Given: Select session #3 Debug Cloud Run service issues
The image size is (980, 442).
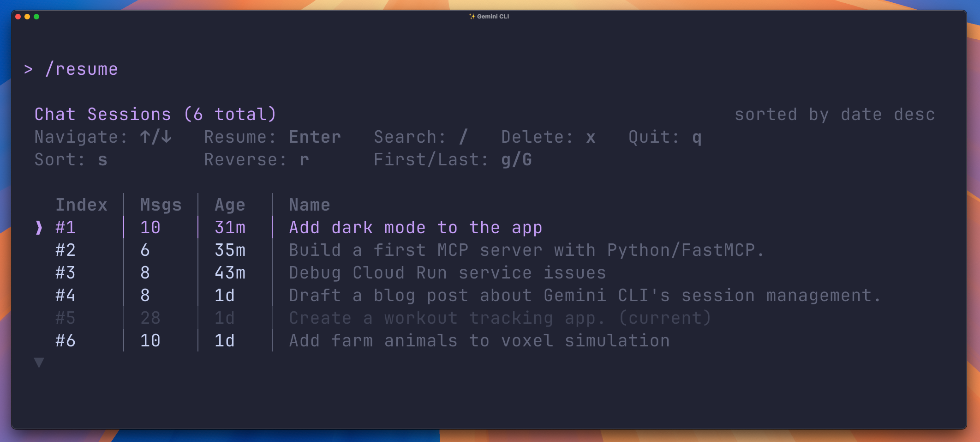Looking at the screenshot, I should click(x=447, y=272).
